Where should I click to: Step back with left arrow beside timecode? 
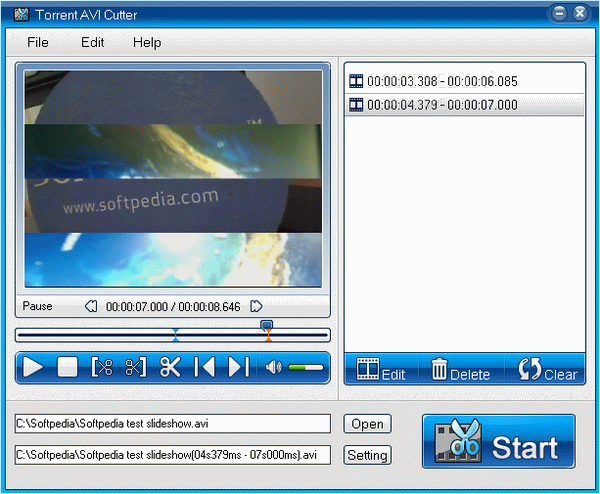coord(90,306)
